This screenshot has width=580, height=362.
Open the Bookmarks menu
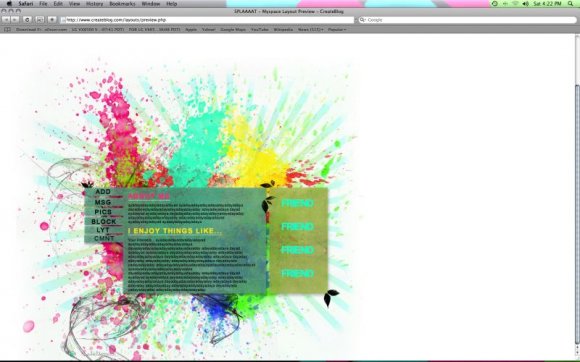click(x=122, y=4)
